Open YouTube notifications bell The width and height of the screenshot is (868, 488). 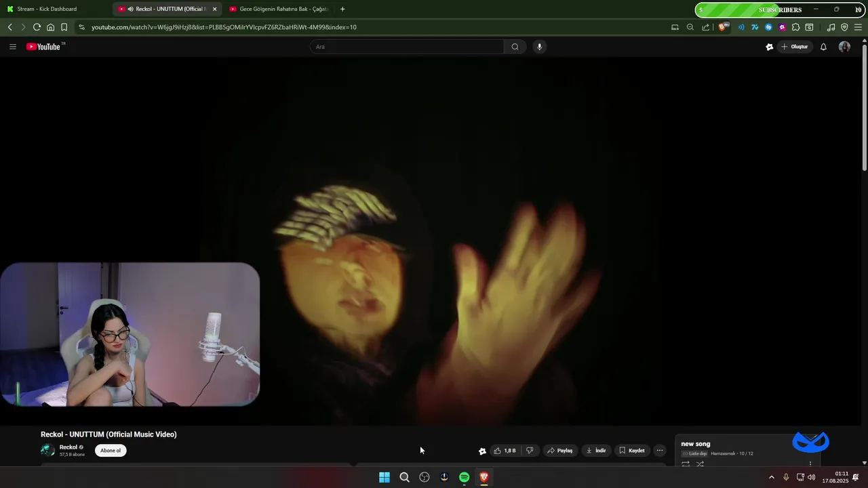[x=823, y=47]
